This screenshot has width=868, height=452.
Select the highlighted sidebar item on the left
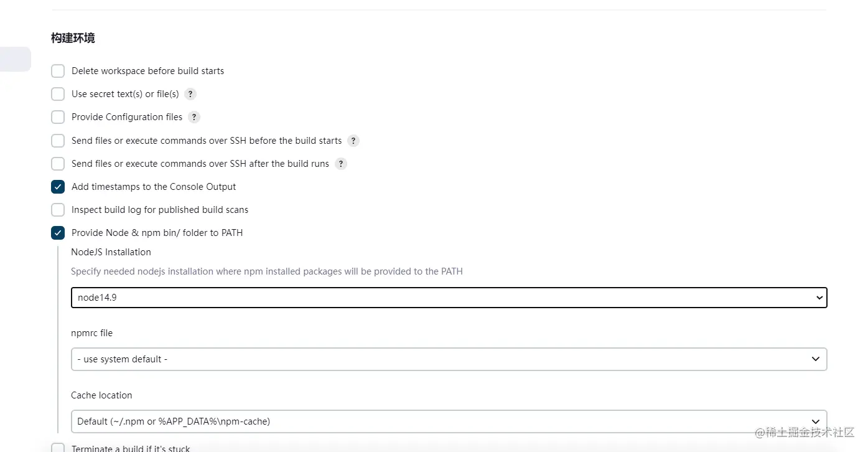(15, 59)
